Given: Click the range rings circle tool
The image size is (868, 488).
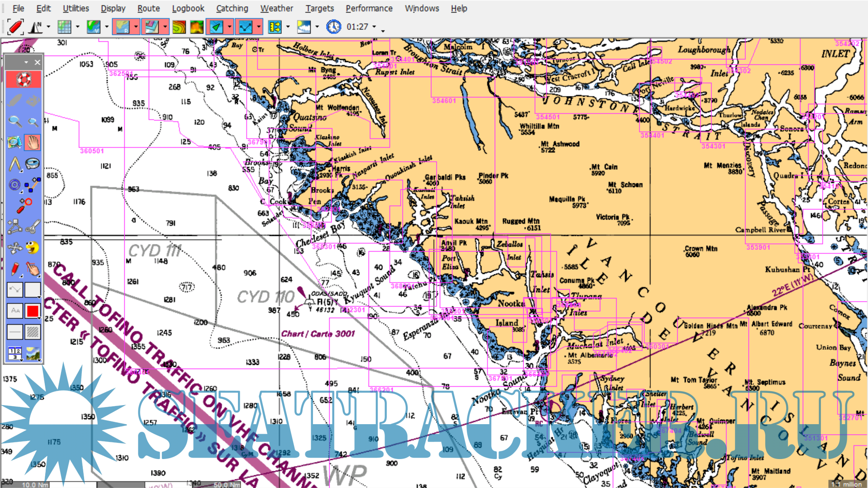Looking at the screenshot, I should [15, 185].
